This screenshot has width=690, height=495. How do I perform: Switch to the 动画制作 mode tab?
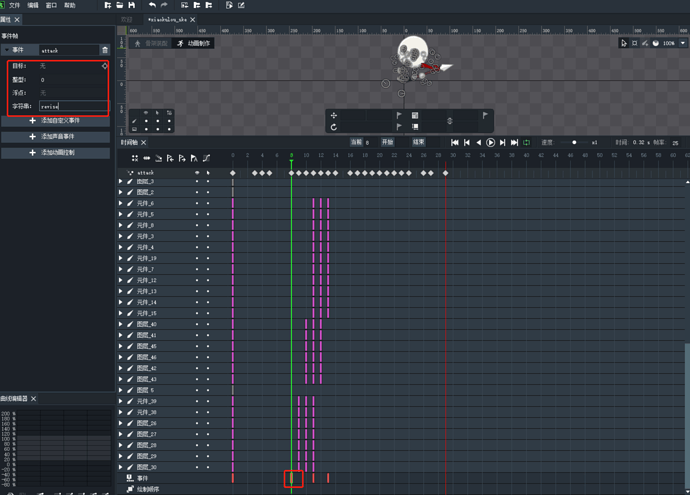[193, 43]
